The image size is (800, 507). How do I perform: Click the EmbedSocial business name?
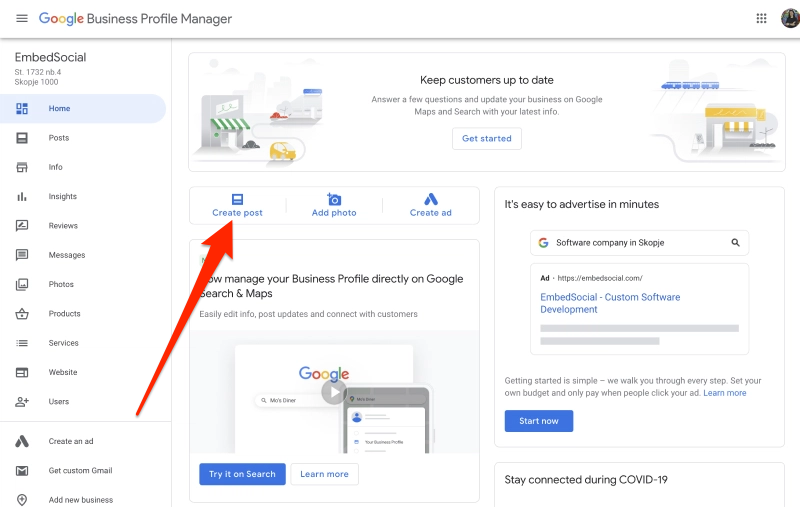point(51,57)
